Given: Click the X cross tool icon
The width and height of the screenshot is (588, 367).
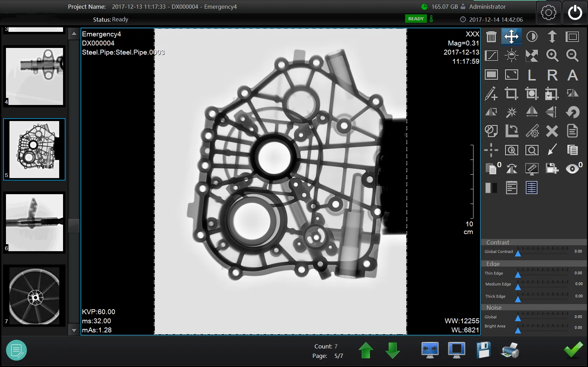Looking at the screenshot, I should 552,131.
